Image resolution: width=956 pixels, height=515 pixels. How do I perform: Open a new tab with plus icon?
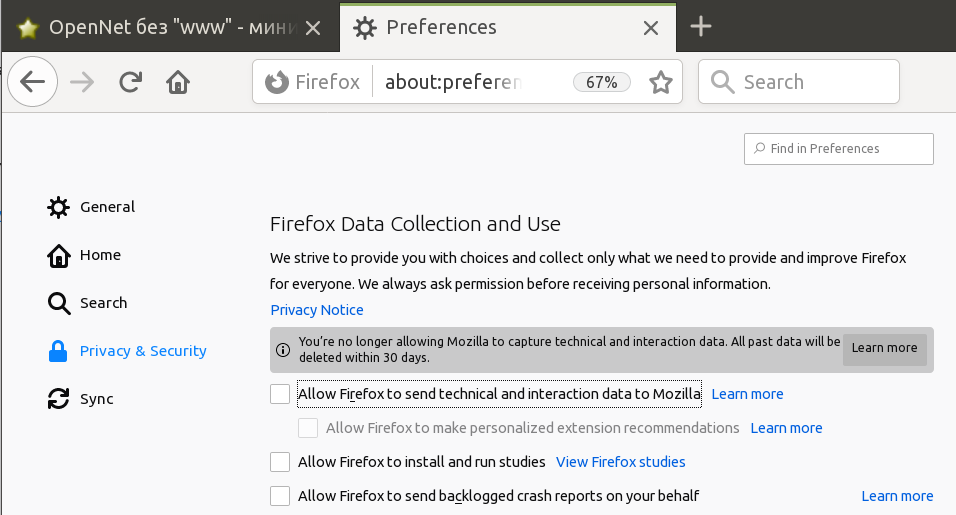pos(701,27)
